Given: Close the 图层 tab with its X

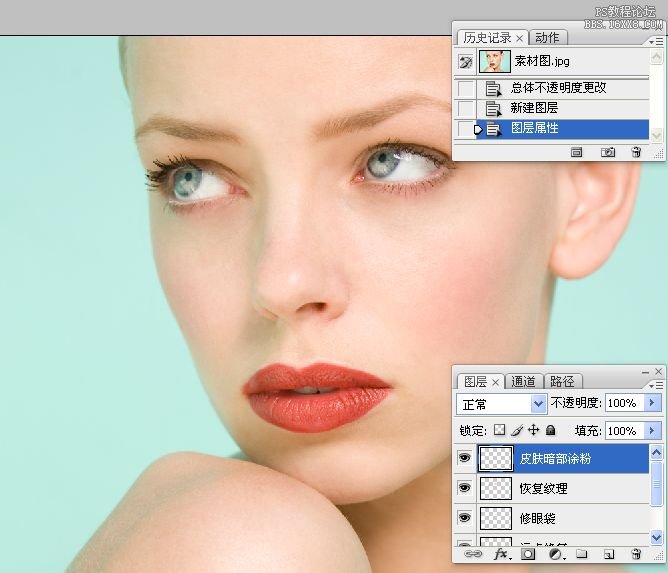Looking at the screenshot, I should coord(495,382).
